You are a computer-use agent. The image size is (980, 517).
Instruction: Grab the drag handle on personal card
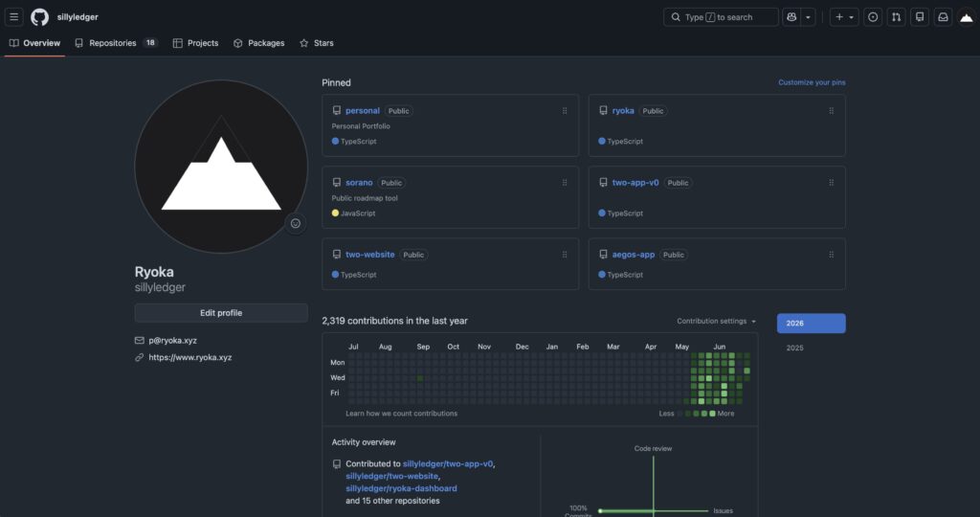click(565, 111)
